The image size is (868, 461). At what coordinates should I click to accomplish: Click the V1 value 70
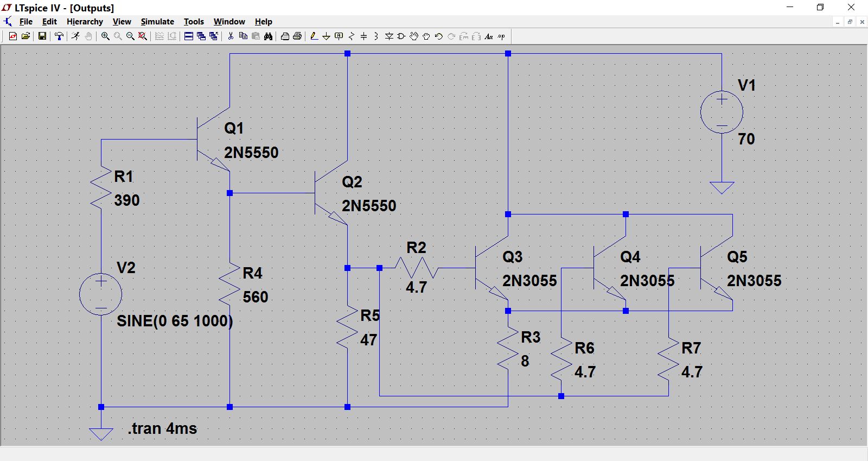point(746,139)
